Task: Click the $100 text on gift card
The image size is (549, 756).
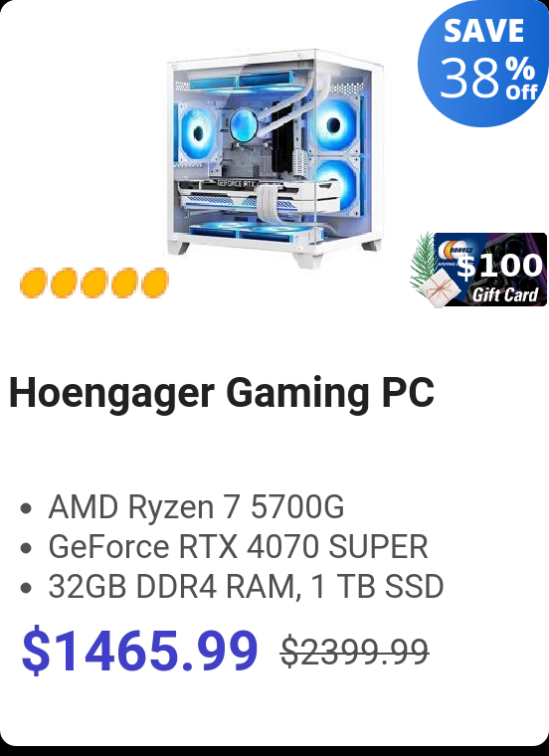Action: (499, 266)
